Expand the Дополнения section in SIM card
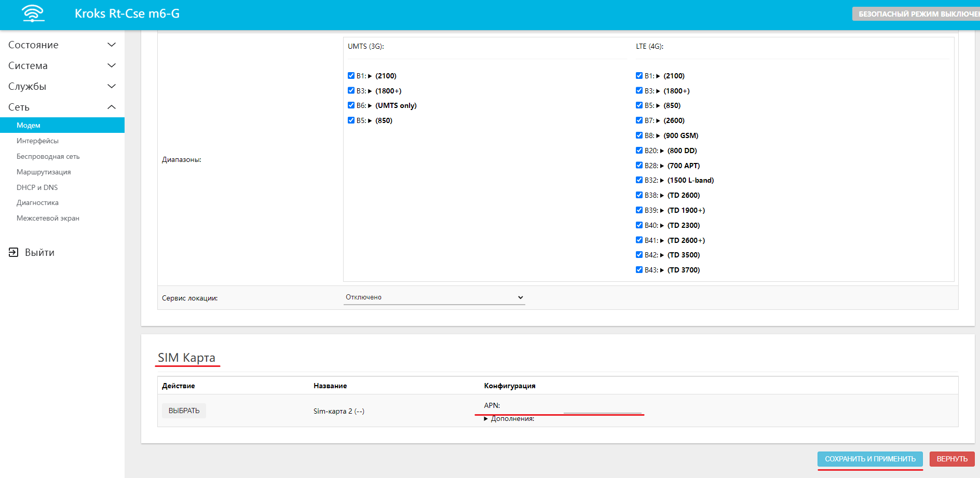This screenshot has height=478, width=980. (x=486, y=419)
